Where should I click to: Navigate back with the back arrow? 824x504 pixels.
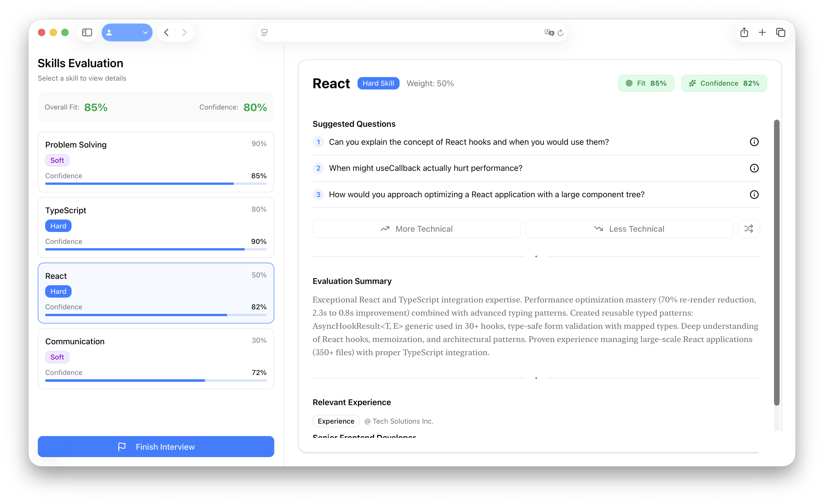pos(166,32)
